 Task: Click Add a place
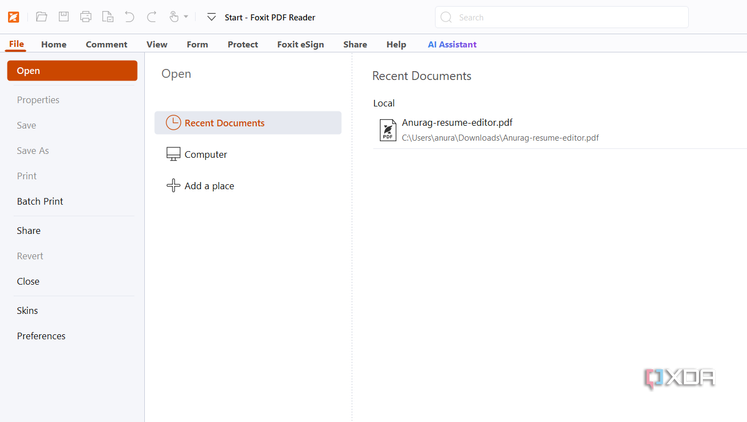[209, 186]
